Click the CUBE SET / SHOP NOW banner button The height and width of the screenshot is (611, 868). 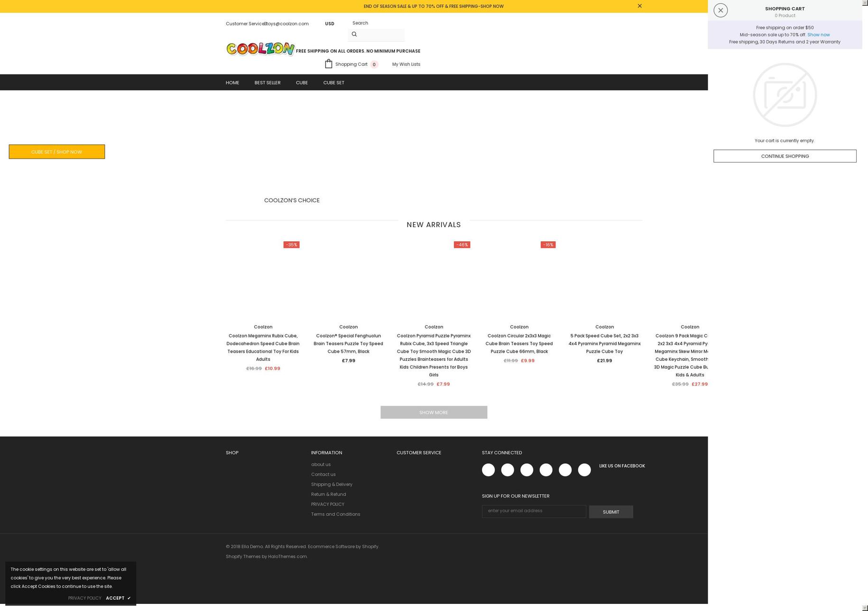[56, 152]
